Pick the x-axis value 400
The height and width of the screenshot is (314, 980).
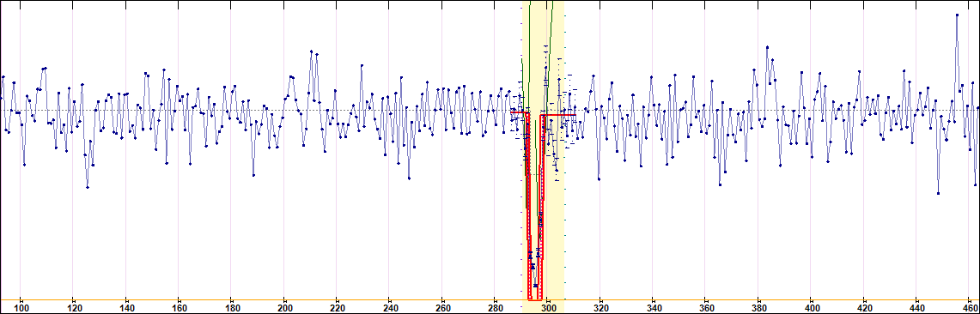(812, 308)
